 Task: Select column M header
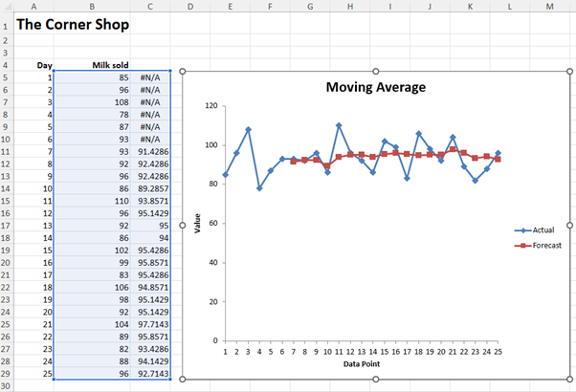coord(549,7)
